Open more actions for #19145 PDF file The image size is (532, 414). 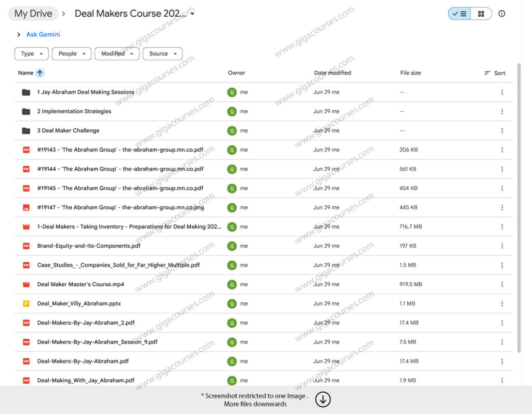click(502, 189)
